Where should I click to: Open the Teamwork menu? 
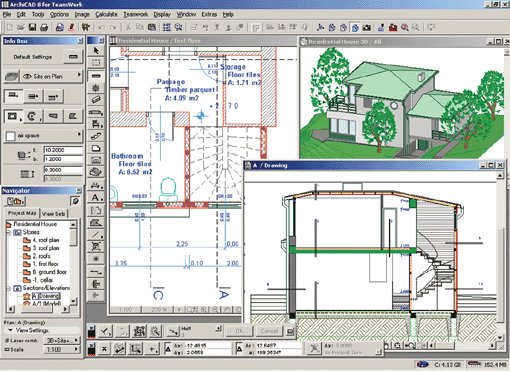pyautogui.click(x=135, y=15)
